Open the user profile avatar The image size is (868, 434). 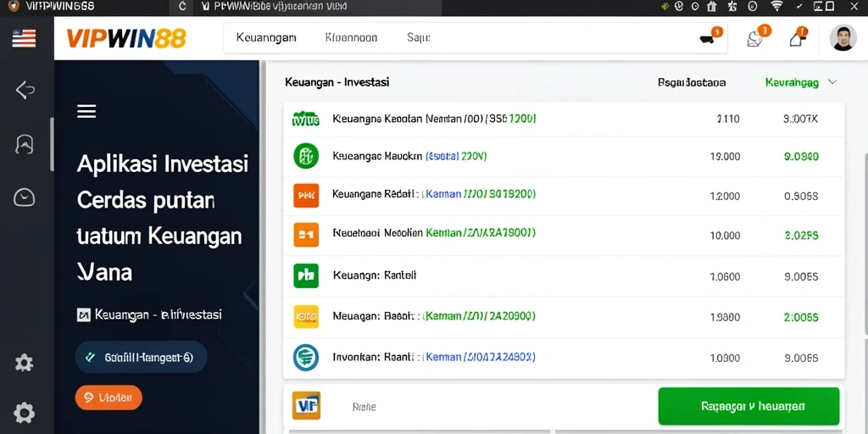843,37
